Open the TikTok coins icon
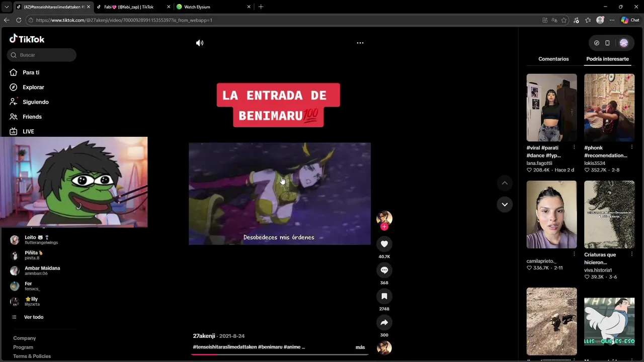644x362 pixels. (x=597, y=43)
